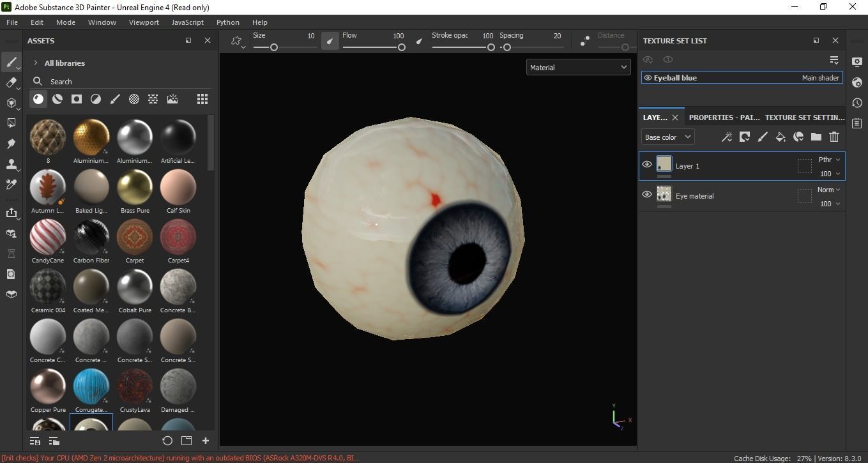This screenshot has width=868, height=463.
Task: Open the Material view mode dropdown
Action: pos(578,67)
